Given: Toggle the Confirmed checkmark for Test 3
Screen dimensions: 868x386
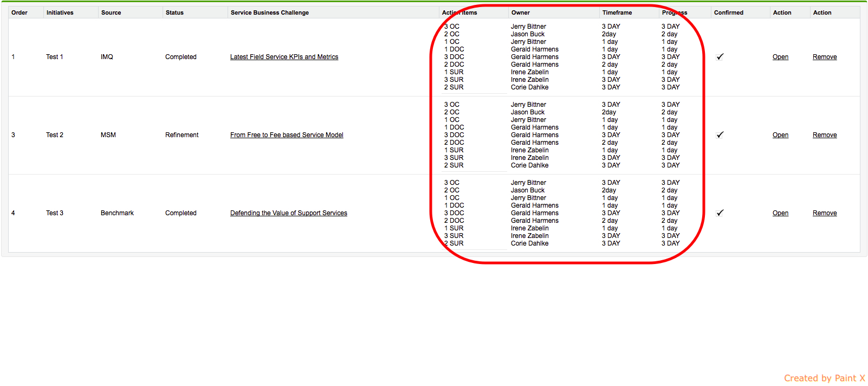Looking at the screenshot, I should [720, 213].
